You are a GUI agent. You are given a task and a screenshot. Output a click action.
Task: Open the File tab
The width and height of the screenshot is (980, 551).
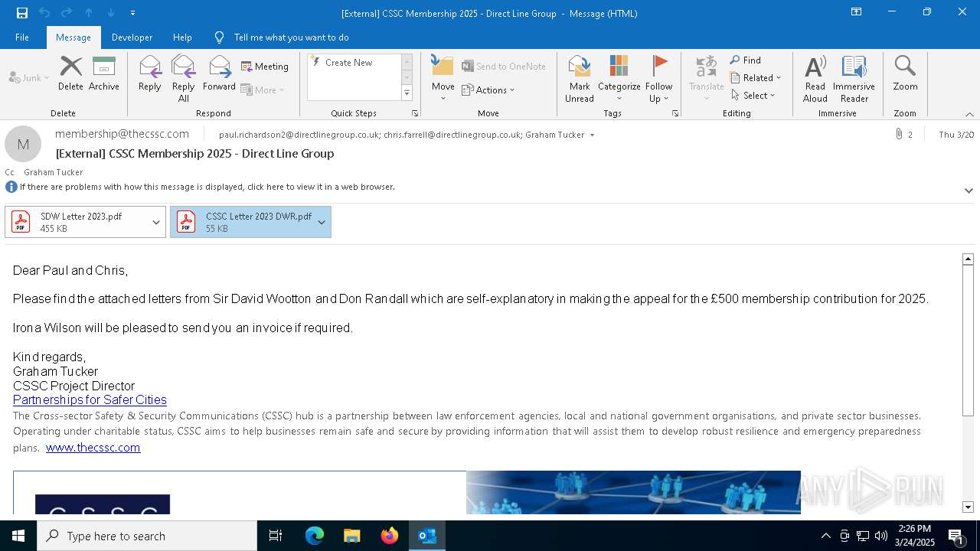point(22,37)
